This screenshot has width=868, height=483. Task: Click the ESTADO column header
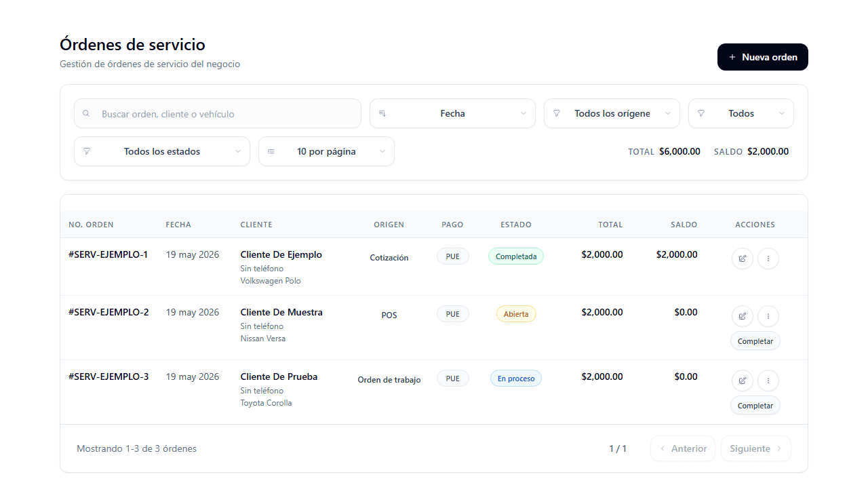516,225
